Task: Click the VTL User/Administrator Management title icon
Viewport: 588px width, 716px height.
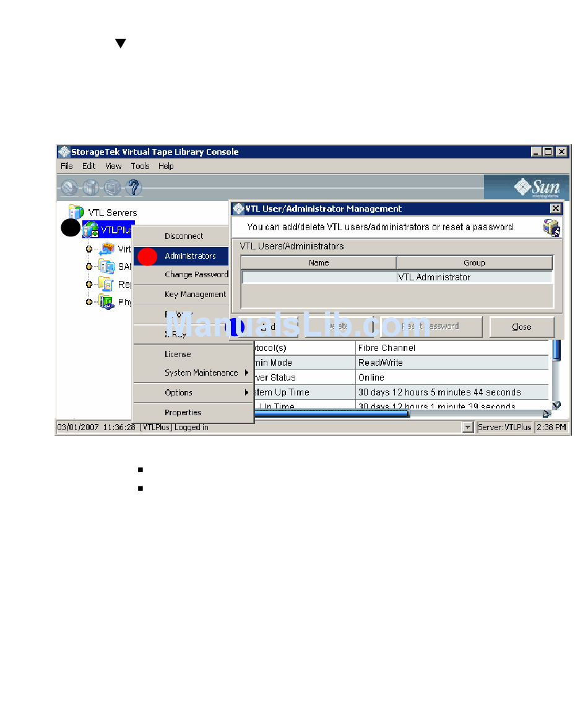Action: 238,209
